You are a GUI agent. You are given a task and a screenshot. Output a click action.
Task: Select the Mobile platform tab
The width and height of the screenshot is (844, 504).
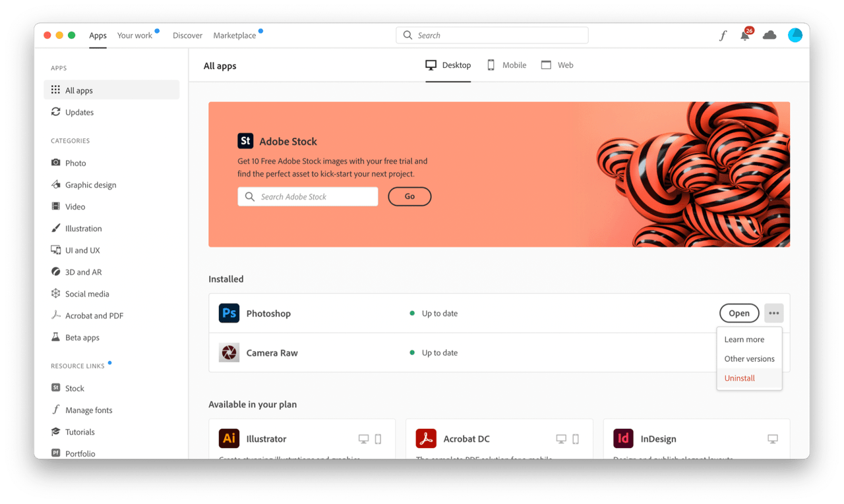pos(506,65)
